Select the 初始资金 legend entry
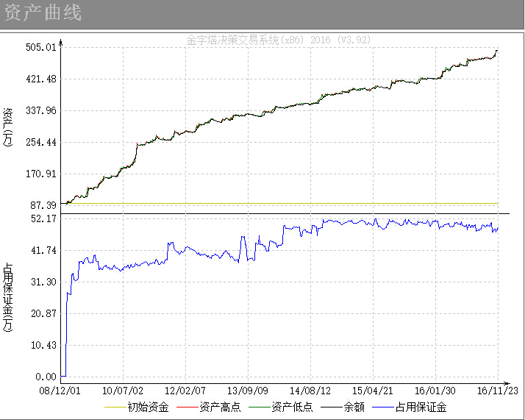This screenshot has width=525, height=420. pyautogui.click(x=137, y=407)
